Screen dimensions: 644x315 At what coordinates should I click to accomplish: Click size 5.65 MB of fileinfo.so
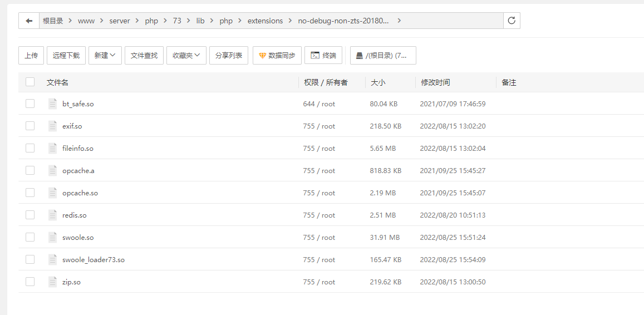[x=383, y=148]
